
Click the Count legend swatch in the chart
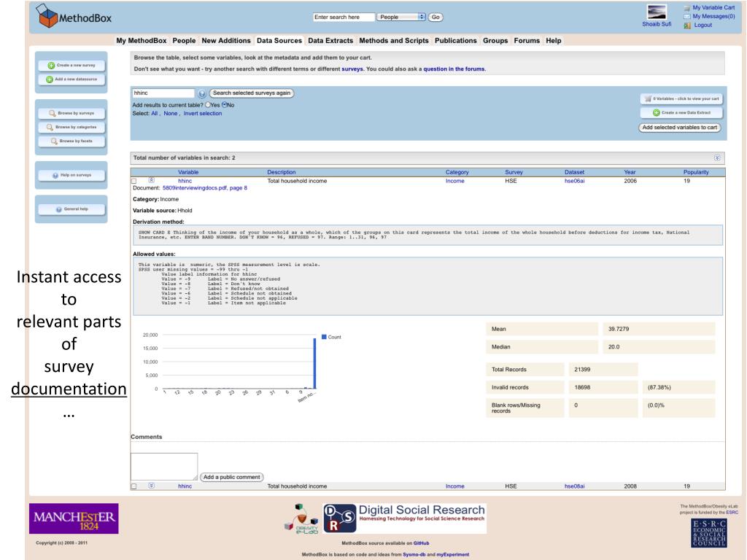tap(324, 337)
